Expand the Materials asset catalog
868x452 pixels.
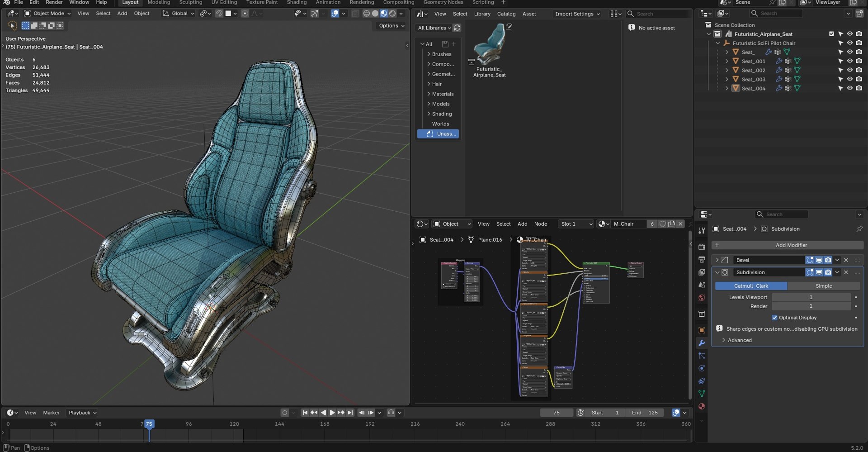coord(428,94)
